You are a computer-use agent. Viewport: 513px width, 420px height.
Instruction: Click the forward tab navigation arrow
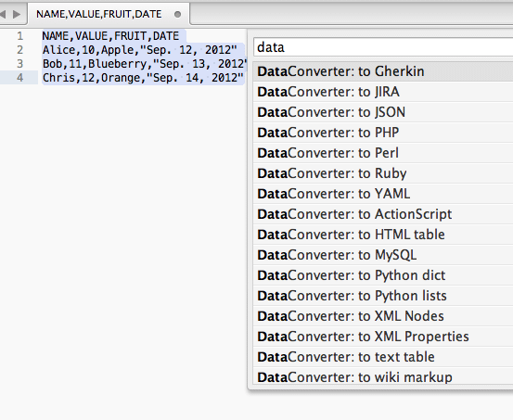[17, 14]
